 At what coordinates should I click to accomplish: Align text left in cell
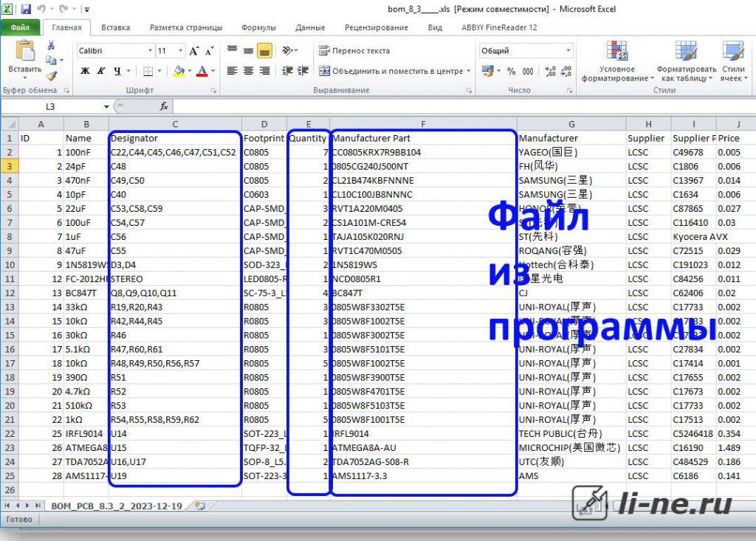coord(232,71)
